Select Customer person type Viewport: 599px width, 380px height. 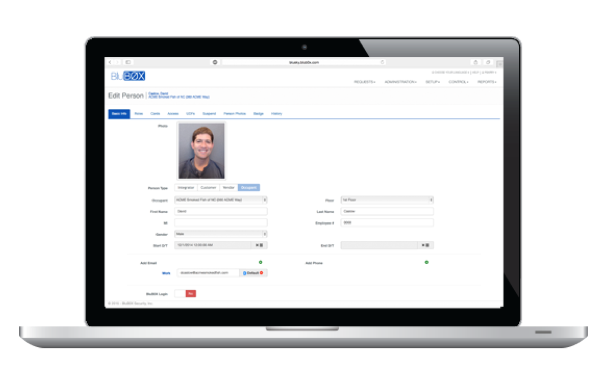point(208,188)
